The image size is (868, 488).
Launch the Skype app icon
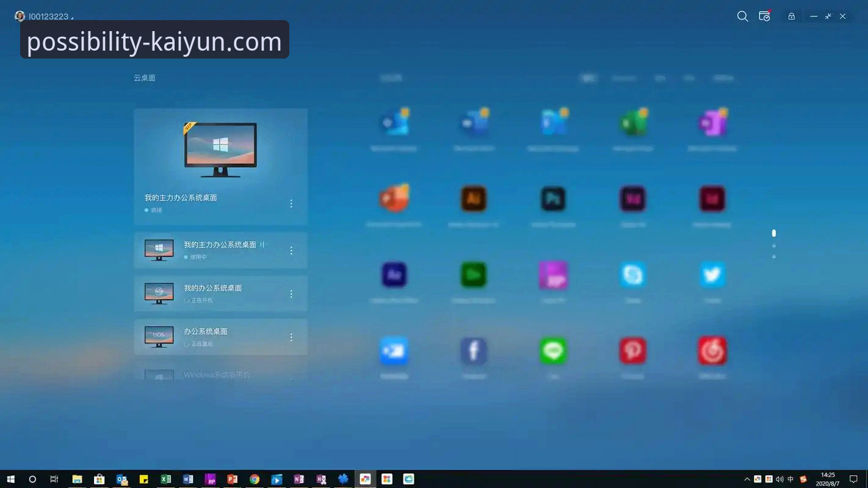(x=632, y=274)
